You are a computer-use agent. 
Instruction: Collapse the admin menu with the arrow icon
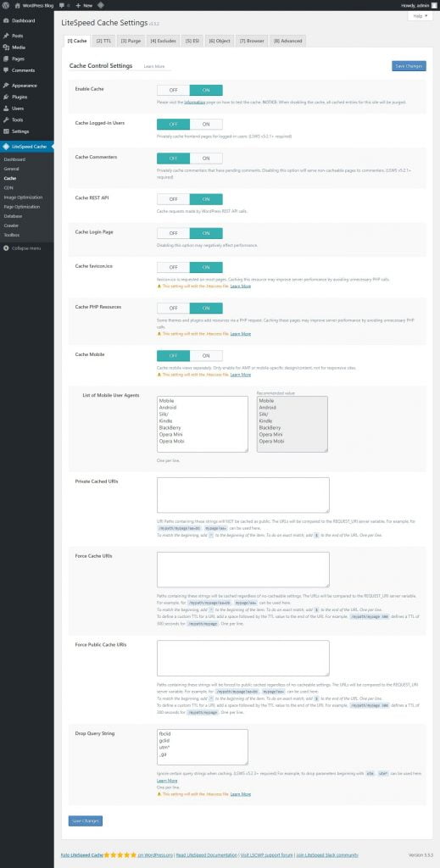[x=6, y=248]
